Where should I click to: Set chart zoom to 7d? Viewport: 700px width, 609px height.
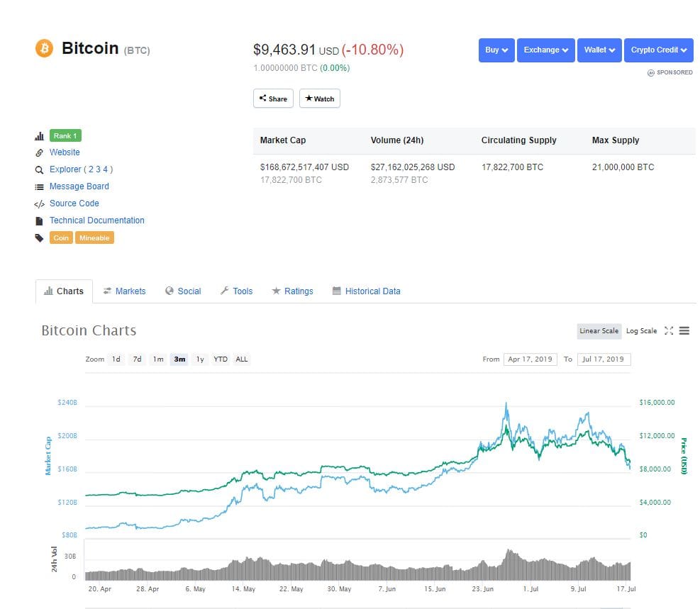tap(137, 359)
